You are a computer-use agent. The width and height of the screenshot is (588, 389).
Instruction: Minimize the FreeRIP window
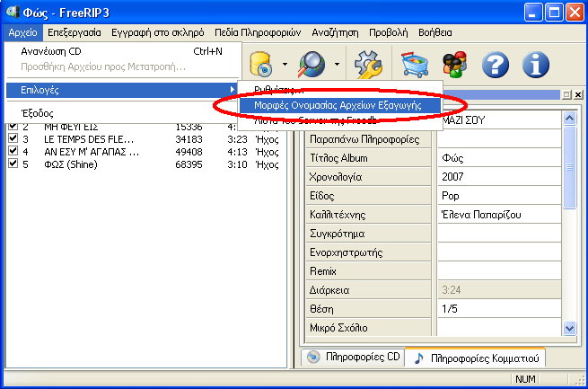[x=533, y=13]
